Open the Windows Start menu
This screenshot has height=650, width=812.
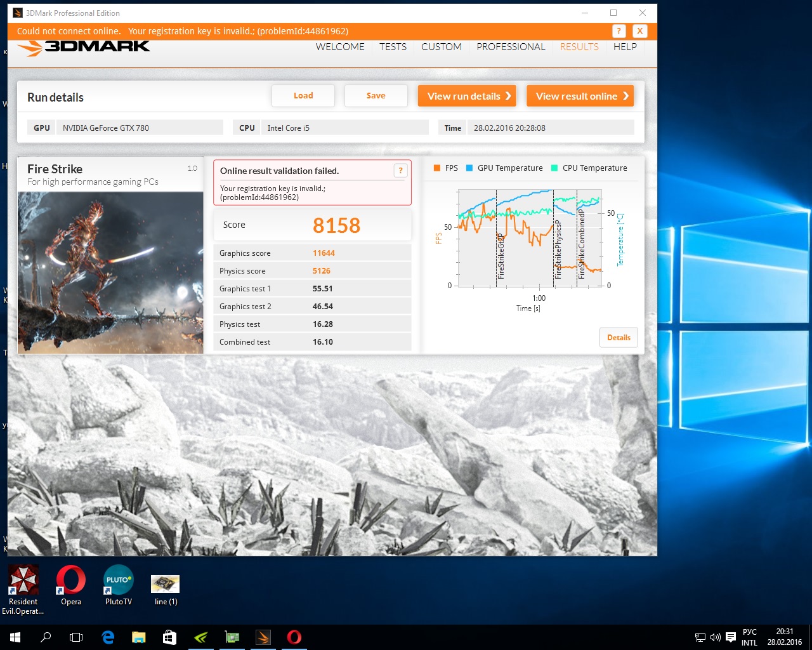pos(15,637)
